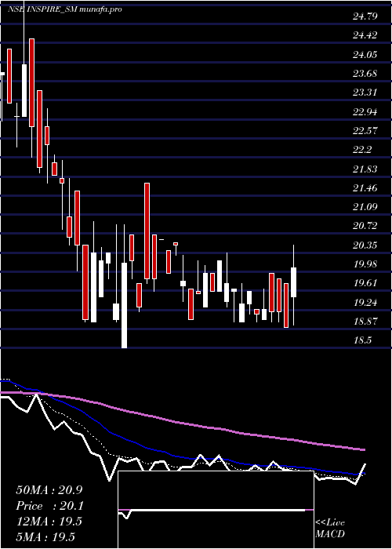This screenshot has height=549, width=392.
Task: Click the thick white price line at its right end
Action: tap(364, 466)
